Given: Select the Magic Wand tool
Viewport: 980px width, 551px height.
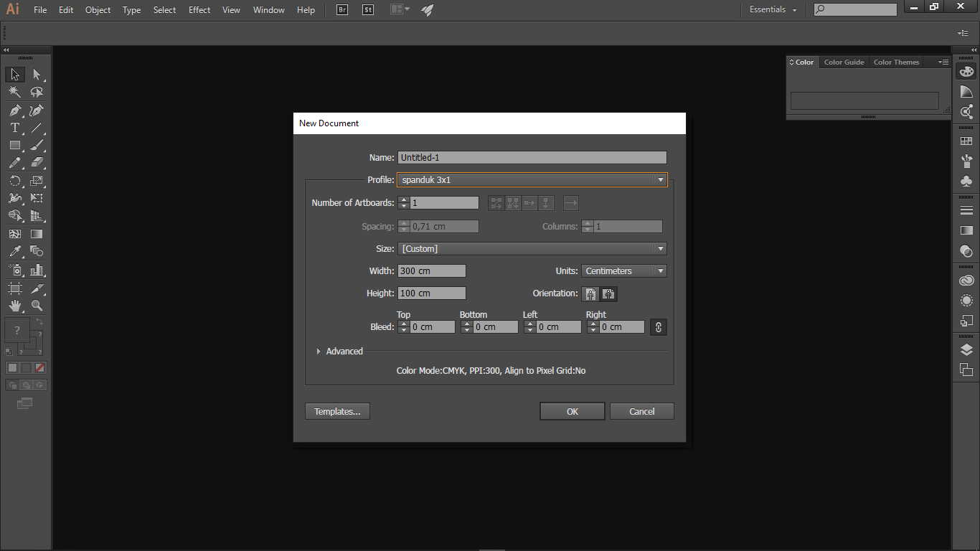Looking at the screenshot, I should point(14,92).
